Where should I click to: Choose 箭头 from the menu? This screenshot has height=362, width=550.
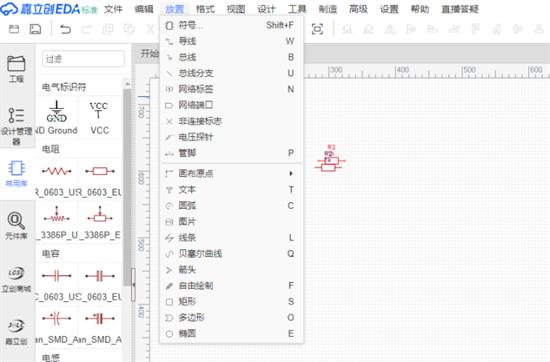(x=232, y=270)
